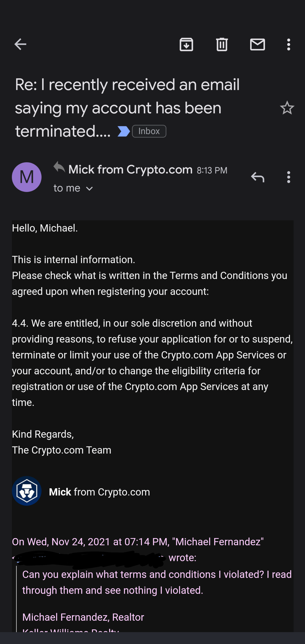This screenshot has height=644, width=305.
Task: Open the top toolbar overflow menu
Action: 289,44
